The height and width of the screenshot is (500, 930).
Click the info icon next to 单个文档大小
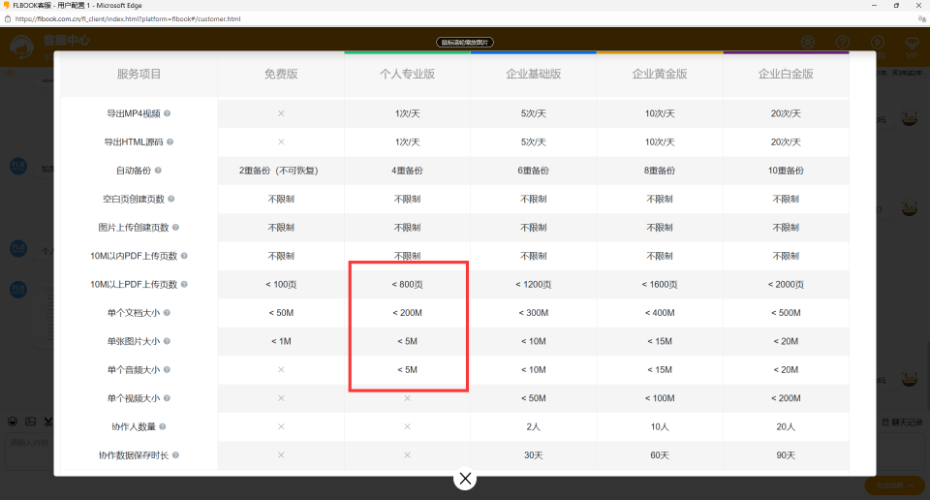[x=167, y=313]
